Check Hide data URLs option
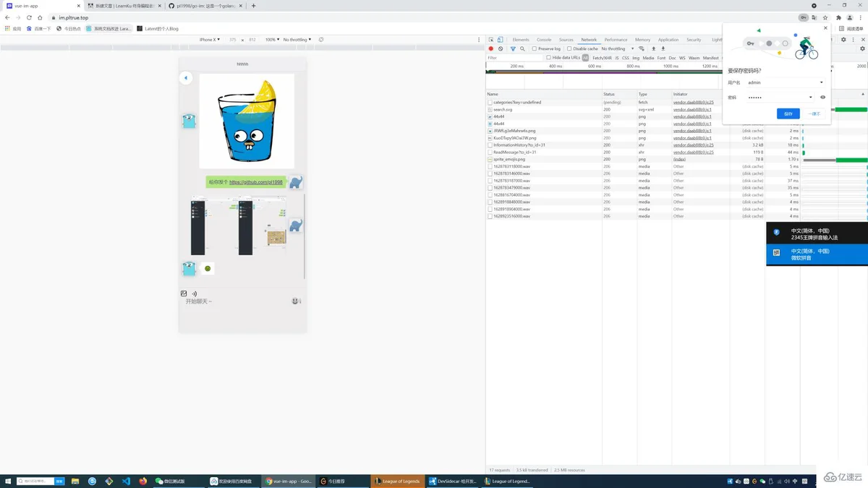Image resolution: width=868 pixels, height=488 pixels. pyautogui.click(x=549, y=57)
